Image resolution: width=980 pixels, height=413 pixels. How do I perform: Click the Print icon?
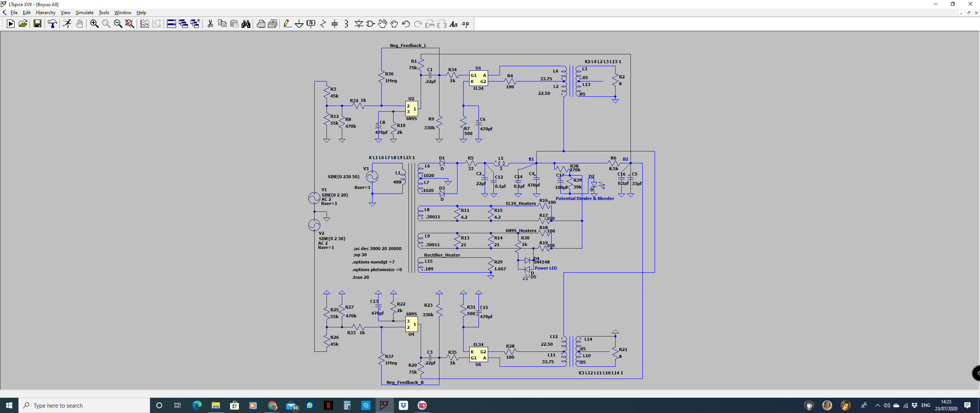[261, 24]
